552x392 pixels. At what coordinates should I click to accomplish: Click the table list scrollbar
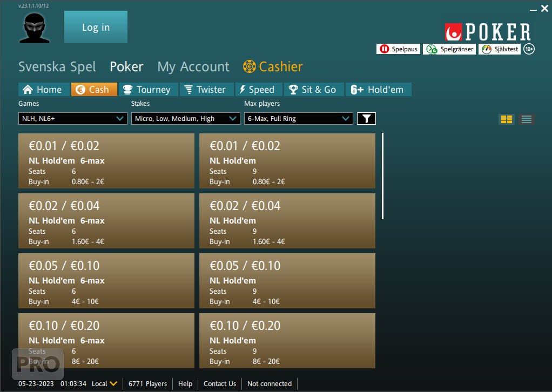382,176
